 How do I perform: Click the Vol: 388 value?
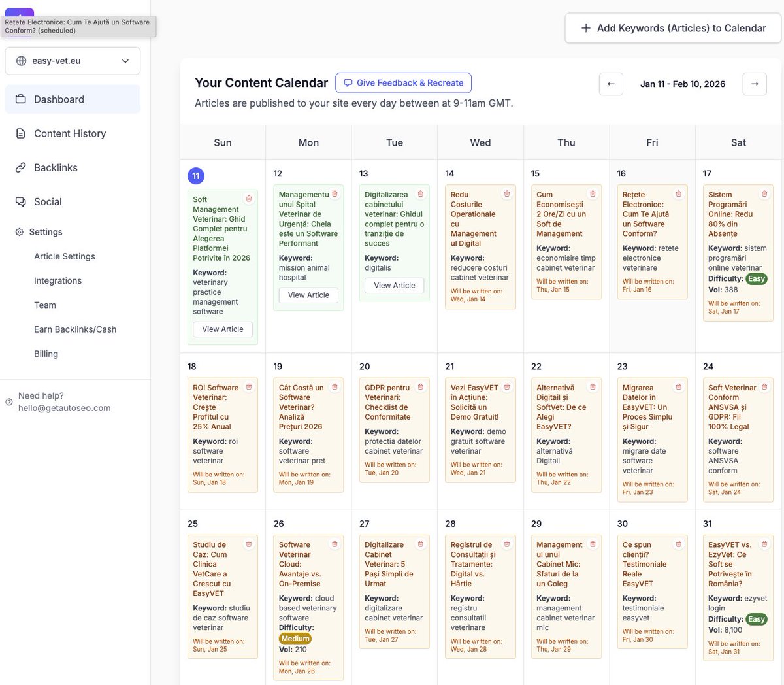(723, 290)
